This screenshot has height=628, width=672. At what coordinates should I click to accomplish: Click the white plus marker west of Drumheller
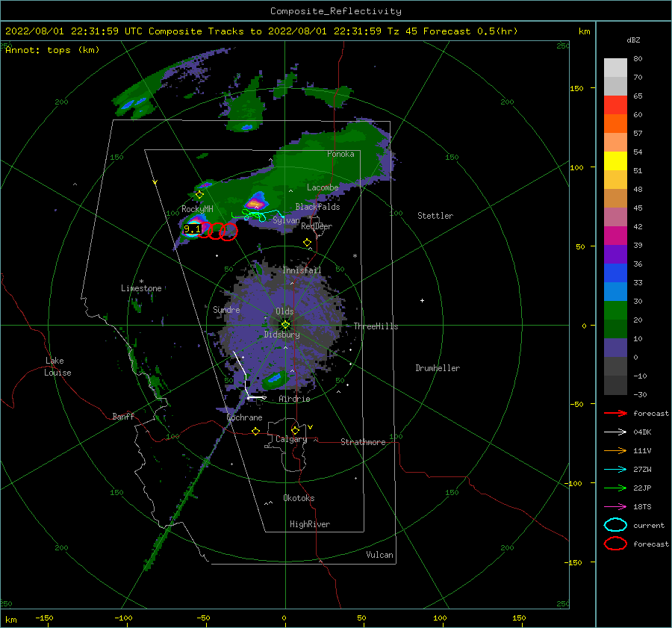pos(422,300)
